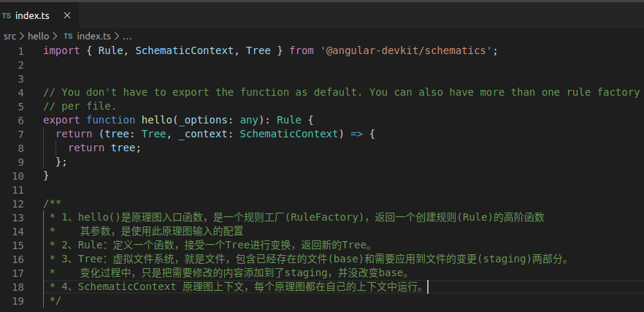The width and height of the screenshot is (644, 312).
Task: Open the src breadcrumb folder
Action: tap(9, 37)
